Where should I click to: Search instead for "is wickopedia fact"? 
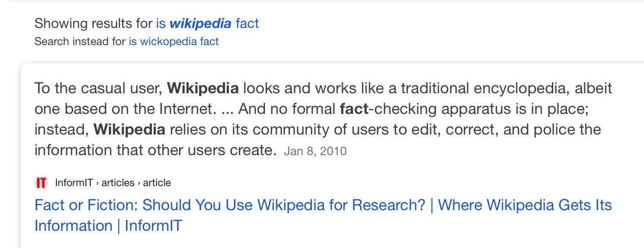click(x=173, y=42)
